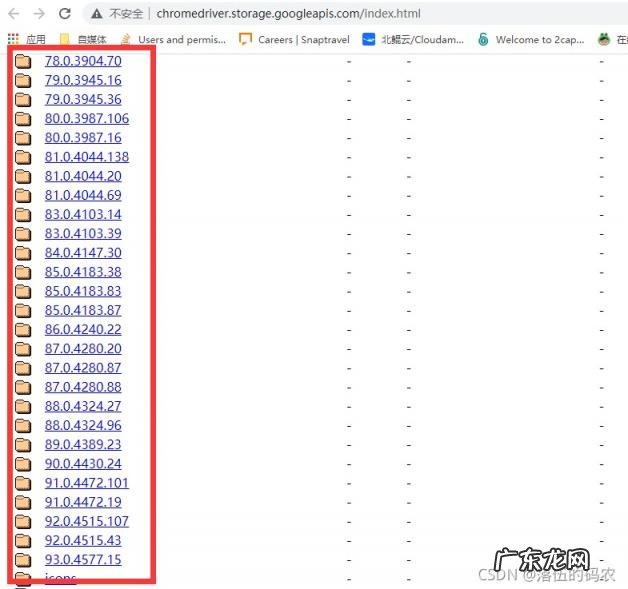Click the browser forward arrow

click(39, 14)
